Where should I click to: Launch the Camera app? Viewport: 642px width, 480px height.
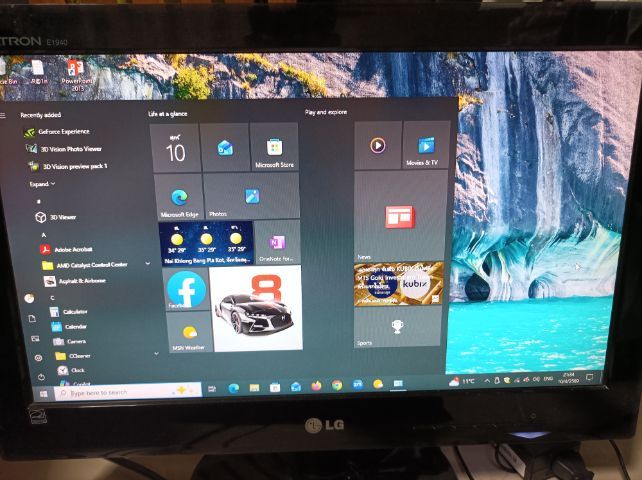click(x=69, y=341)
